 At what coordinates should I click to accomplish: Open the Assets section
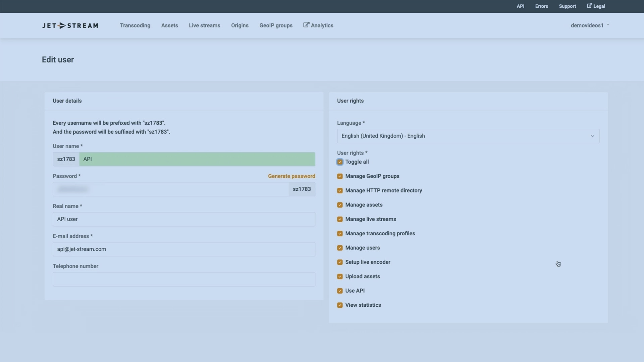tap(169, 25)
